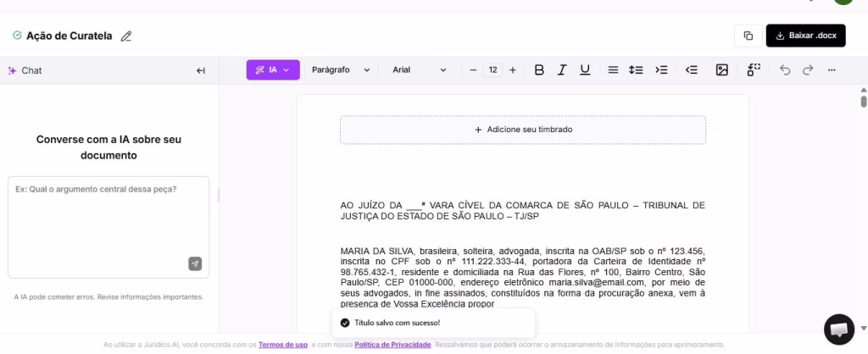868x354 pixels.
Task: Increase paragraph indent
Action: (x=661, y=70)
